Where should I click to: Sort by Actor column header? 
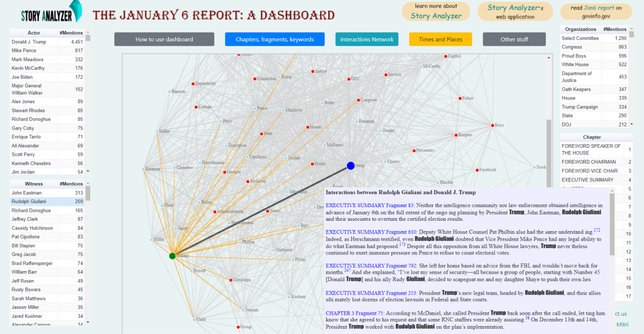tap(34, 32)
